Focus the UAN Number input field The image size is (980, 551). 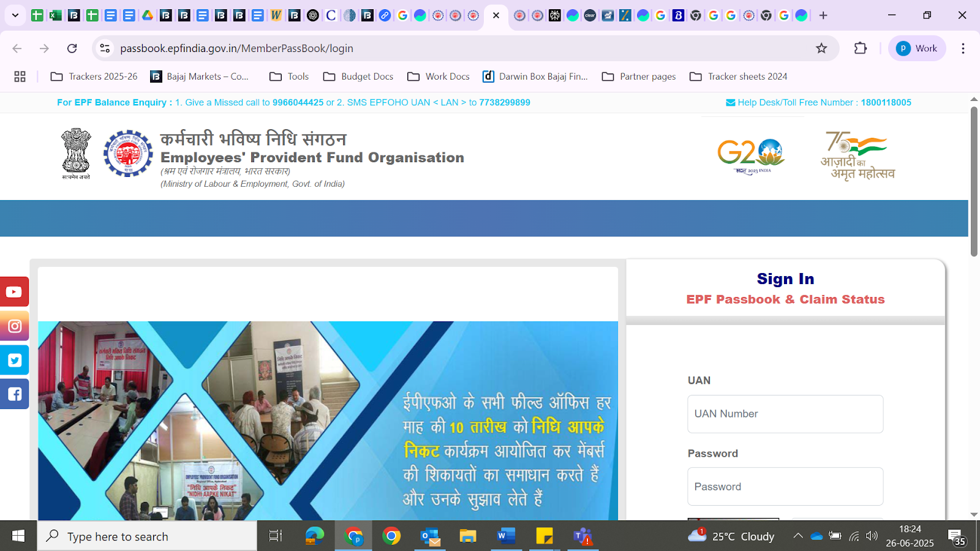[785, 414]
